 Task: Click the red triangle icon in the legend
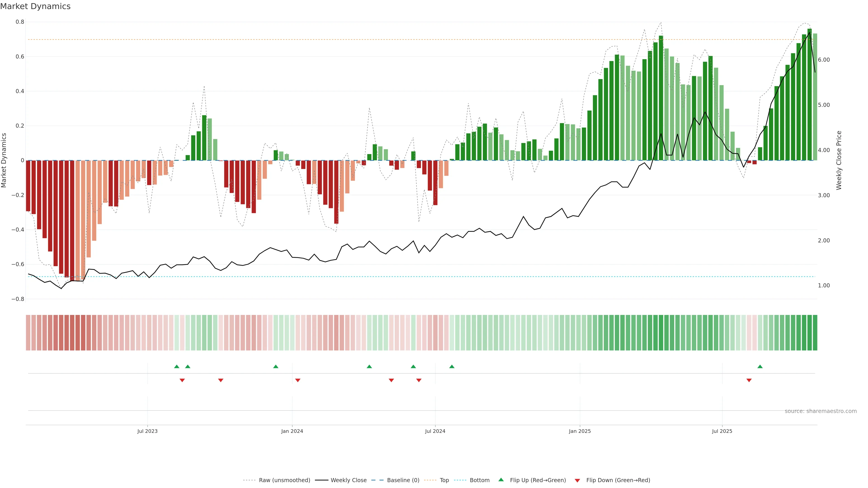tap(577, 481)
